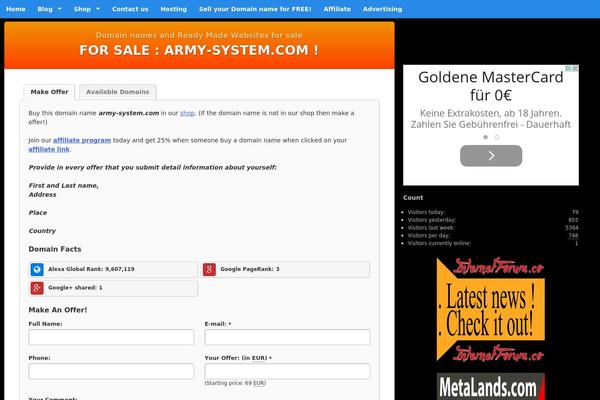Image resolution: width=600 pixels, height=400 pixels.
Task: Click the Google+ shared icon
Action: pyautogui.click(x=37, y=288)
